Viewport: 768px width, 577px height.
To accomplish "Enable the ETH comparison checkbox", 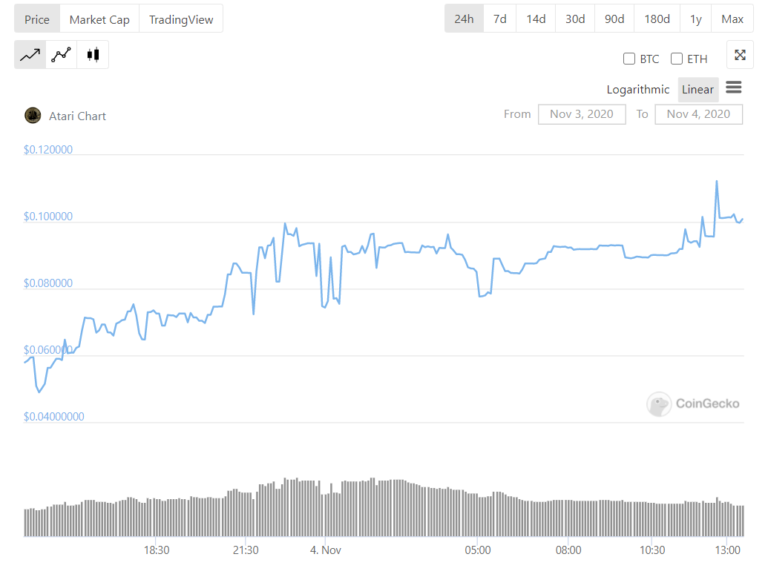I will [x=677, y=59].
